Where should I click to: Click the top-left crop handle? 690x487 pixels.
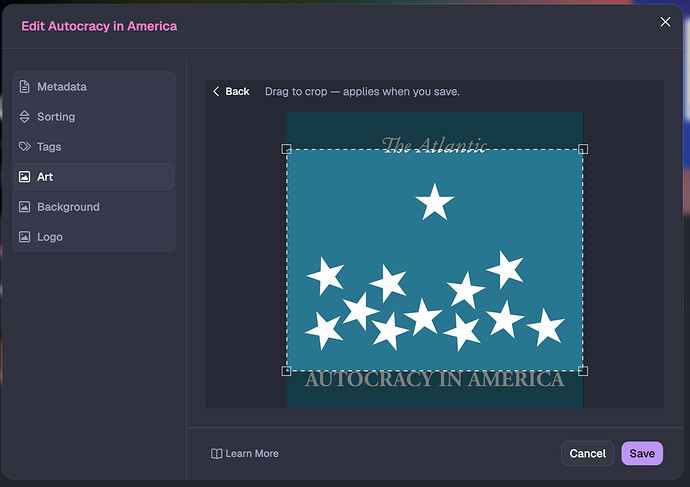point(286,149)
